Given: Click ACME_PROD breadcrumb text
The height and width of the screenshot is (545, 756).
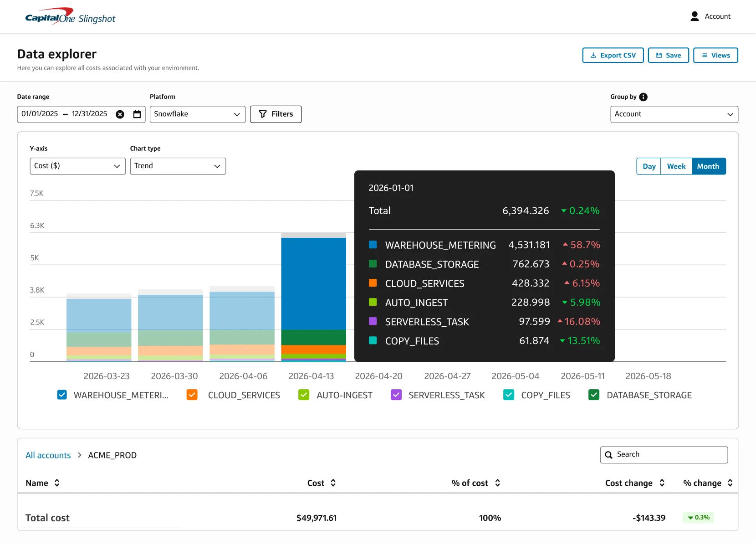Looking at the screenshot, I should point(112,455).
